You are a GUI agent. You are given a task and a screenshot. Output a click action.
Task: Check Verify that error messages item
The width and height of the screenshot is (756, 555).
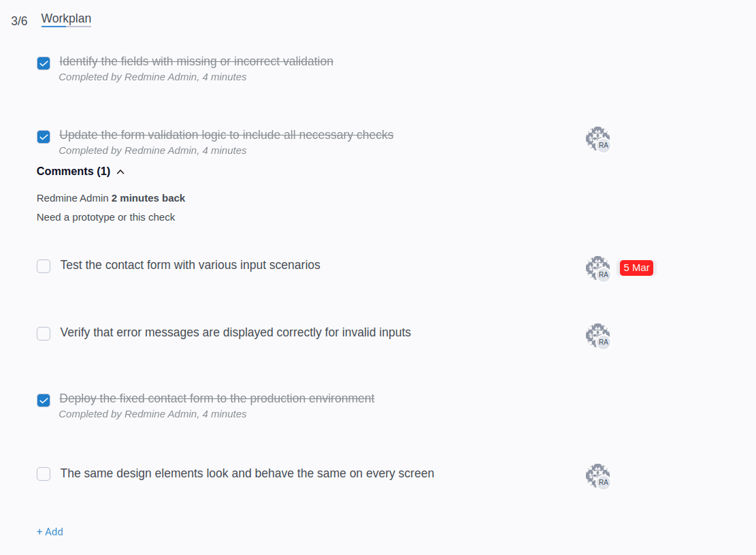pyautogui.click(x=44, y=334)
